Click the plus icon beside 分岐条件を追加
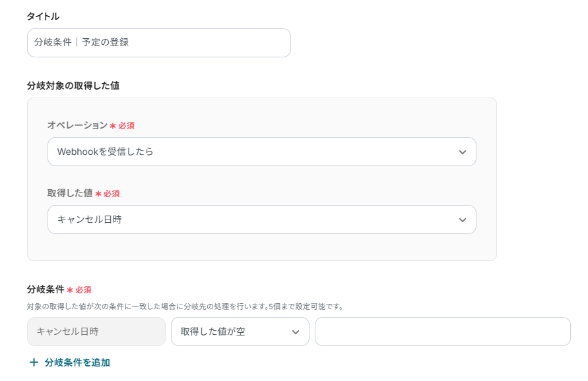The width and height of the screenshot is (588, 381). click(34, 363)
